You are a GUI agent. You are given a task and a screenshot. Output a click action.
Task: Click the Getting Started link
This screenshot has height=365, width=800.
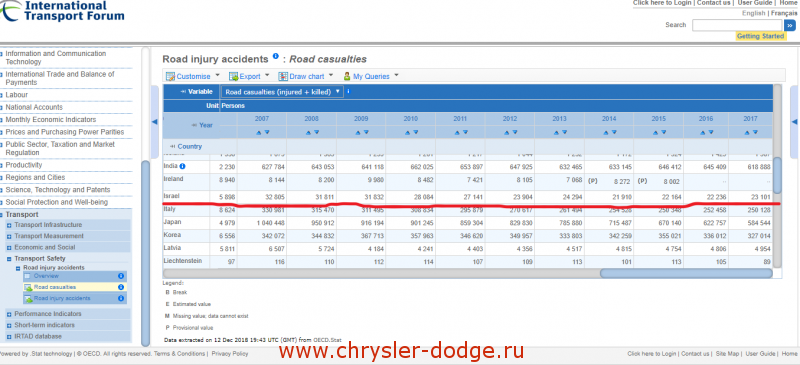tap(760, 36)
